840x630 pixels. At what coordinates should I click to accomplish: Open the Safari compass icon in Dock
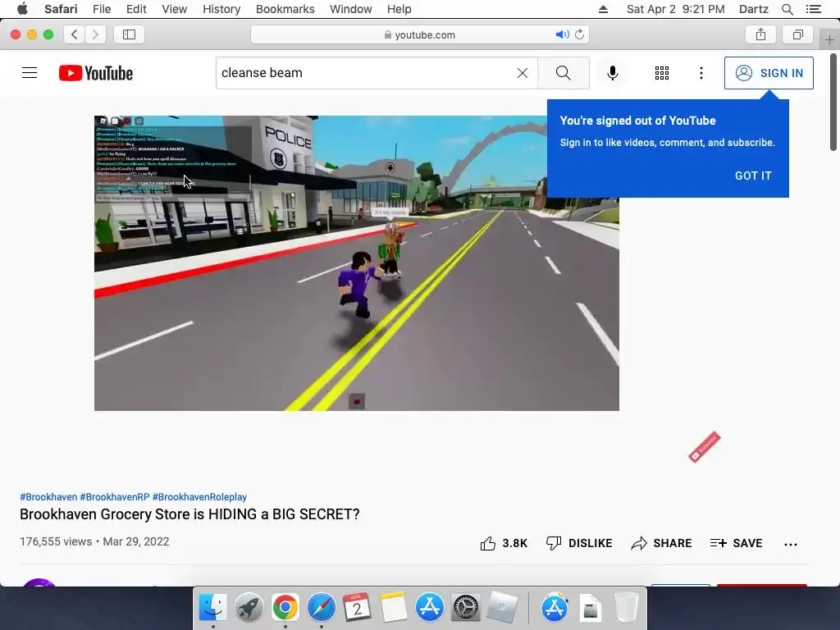pyautogui.click(x=322, y=608)
